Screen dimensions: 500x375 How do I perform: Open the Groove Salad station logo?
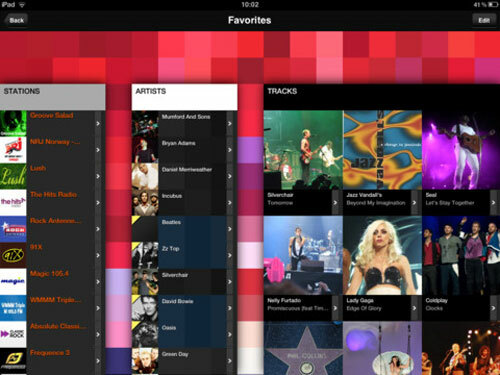coord(13,123)
